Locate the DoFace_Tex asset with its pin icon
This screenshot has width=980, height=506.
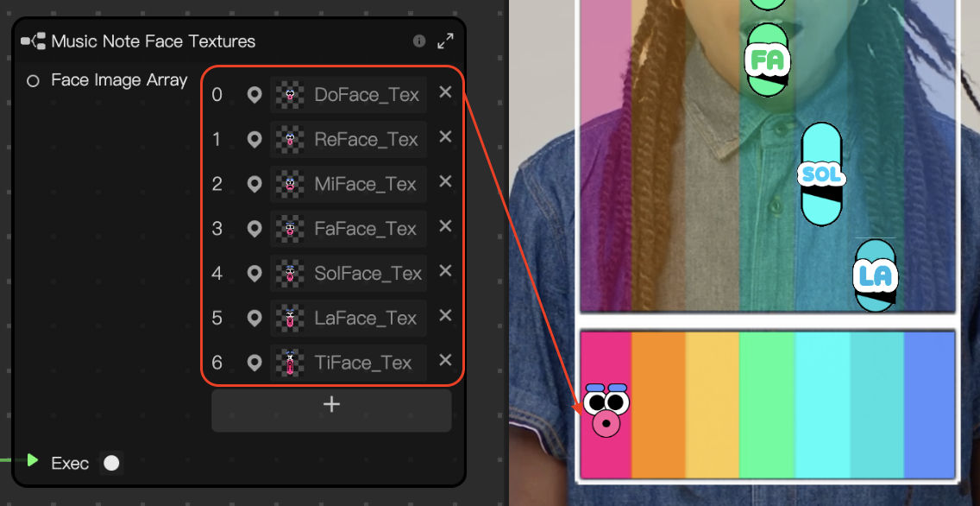point(254,95)
